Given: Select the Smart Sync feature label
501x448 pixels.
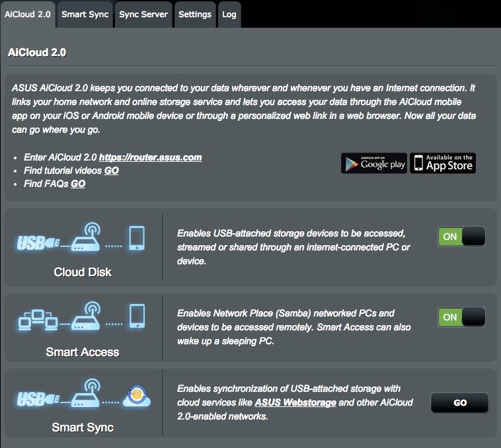Looking at the screenshot, I should (83, 428).
